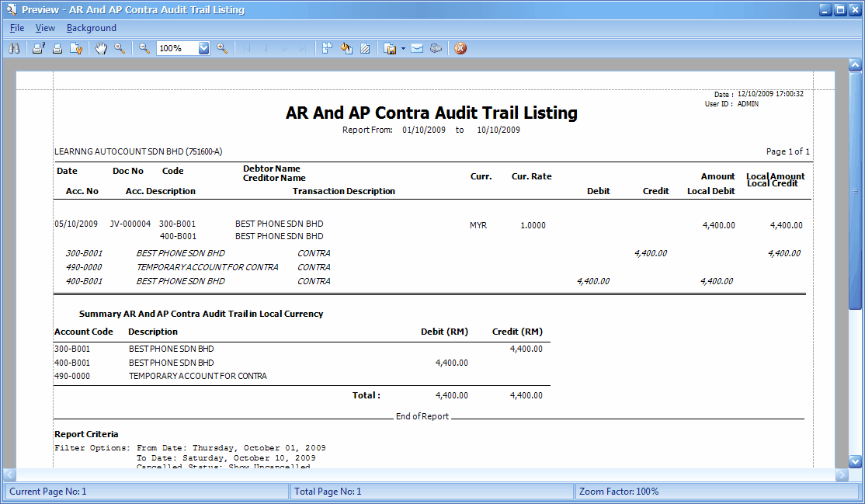
Task: Open the View menu
Action: [x=45, y=27]
